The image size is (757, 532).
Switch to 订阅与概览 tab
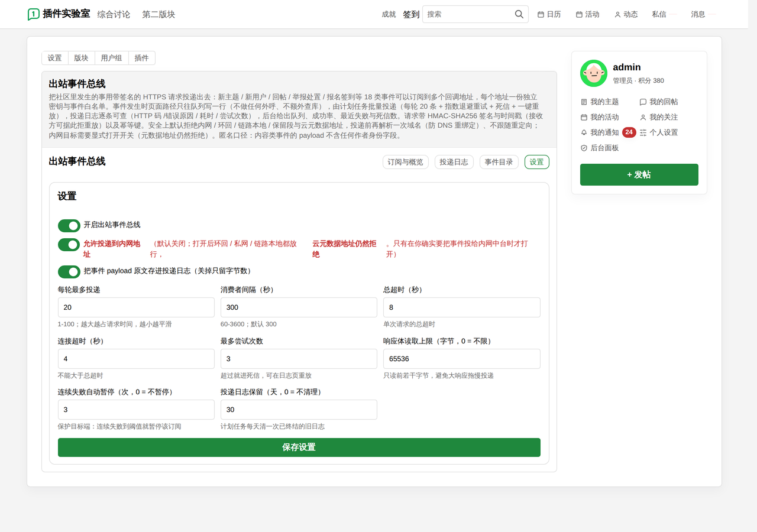405,162
